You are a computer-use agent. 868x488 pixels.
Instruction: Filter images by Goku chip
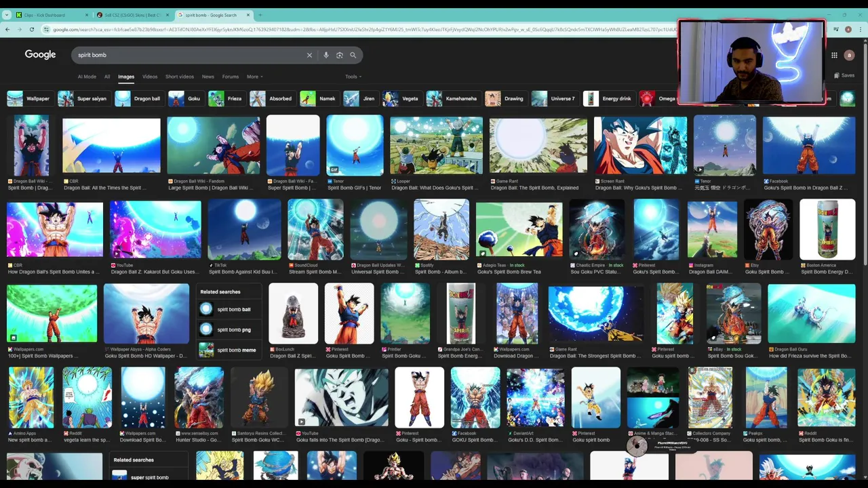(185, 98)
